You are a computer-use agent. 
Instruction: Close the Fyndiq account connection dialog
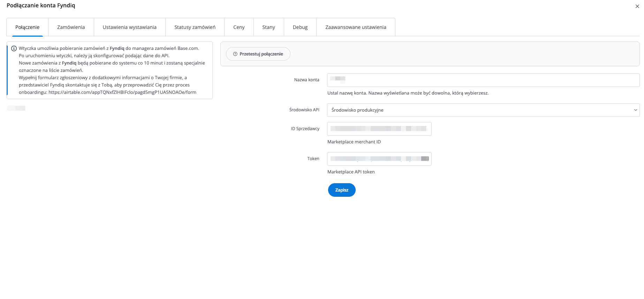pos(637,6)
